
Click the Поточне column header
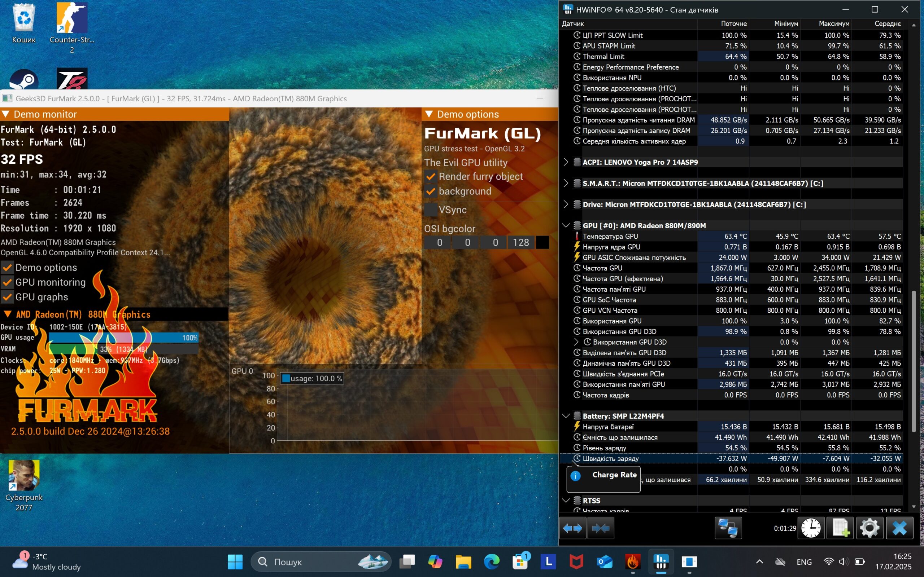click(733, 24)
